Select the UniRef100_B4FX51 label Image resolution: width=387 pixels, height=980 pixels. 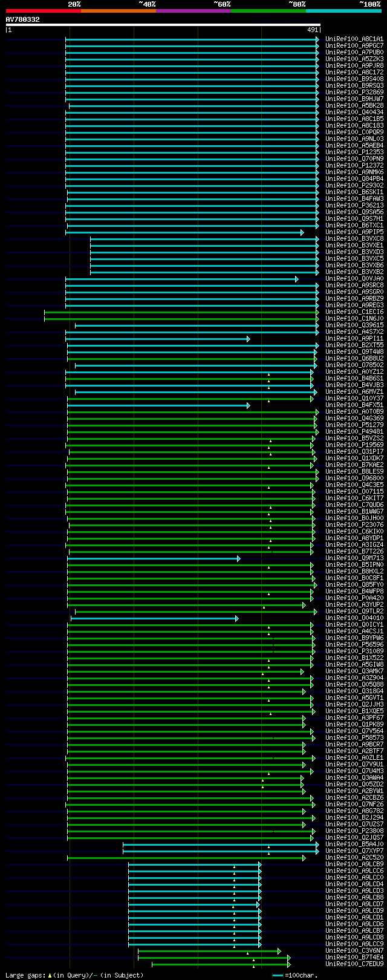click(354, 405)
